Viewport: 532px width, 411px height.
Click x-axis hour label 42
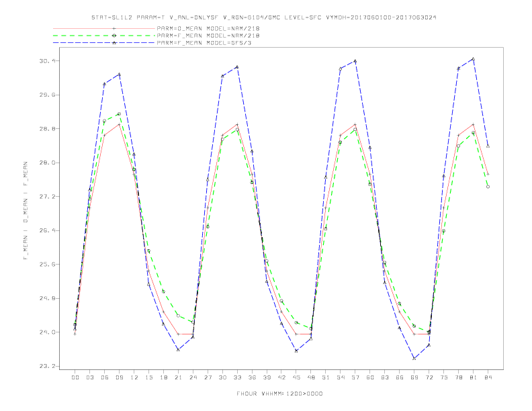point(281,377)
